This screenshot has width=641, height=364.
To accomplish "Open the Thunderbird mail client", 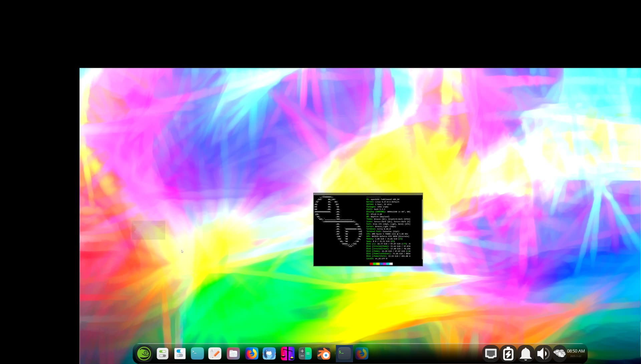I will point(269,353).
